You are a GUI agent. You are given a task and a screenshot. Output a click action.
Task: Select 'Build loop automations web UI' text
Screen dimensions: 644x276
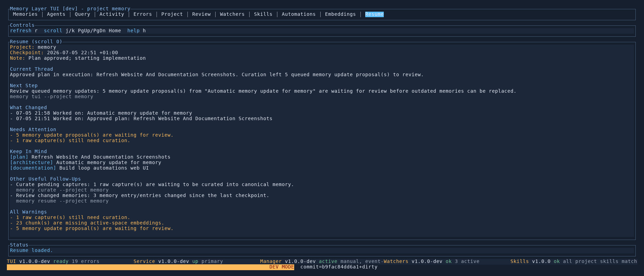point(104,168)
